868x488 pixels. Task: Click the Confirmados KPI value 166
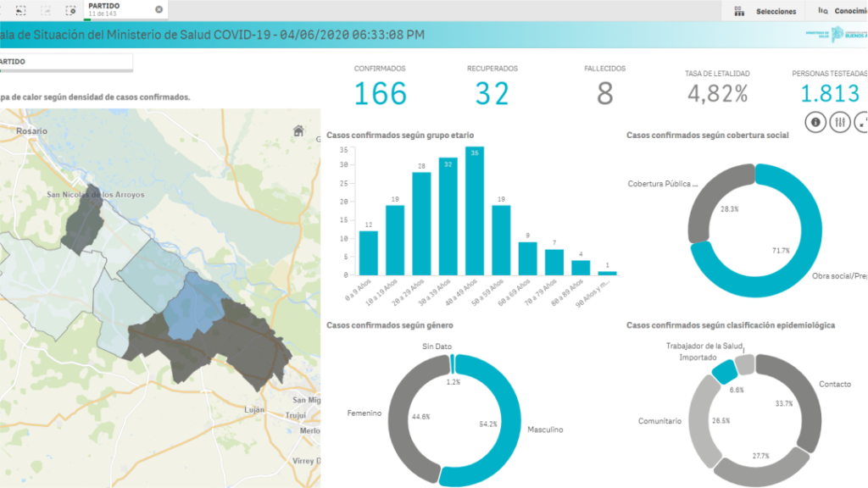pos(380,93)
